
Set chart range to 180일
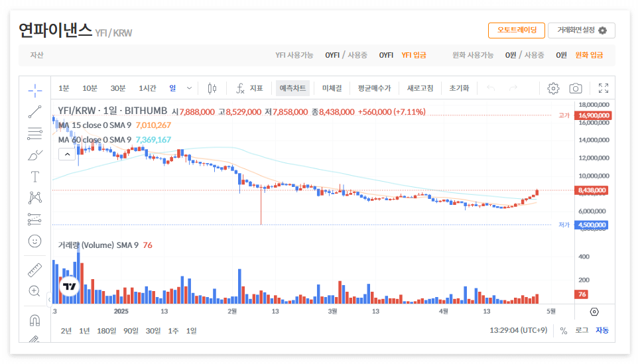tap(107, 331)
